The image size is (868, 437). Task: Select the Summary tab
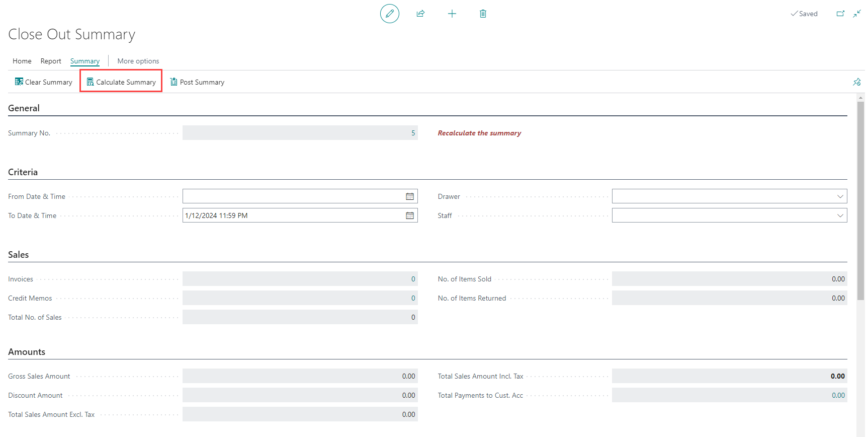[85, 61]
